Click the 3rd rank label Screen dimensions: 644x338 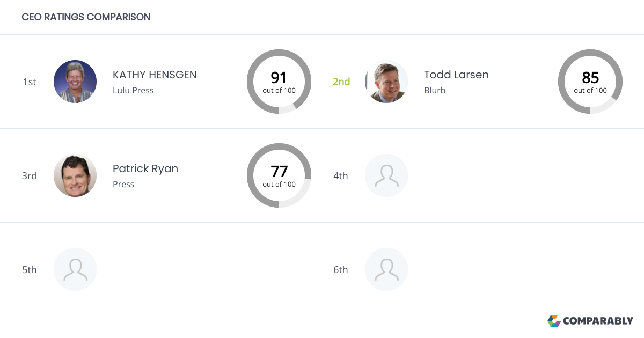point(30,175)
